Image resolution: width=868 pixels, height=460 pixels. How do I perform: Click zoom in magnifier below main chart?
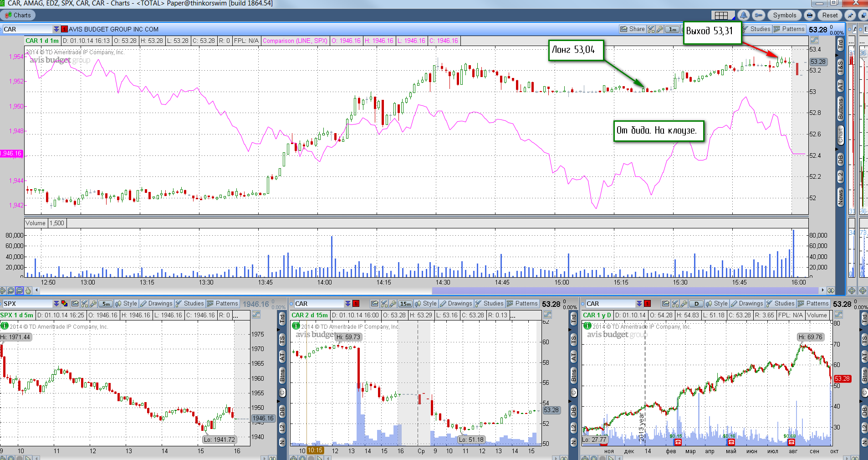(x=11, y=290)
